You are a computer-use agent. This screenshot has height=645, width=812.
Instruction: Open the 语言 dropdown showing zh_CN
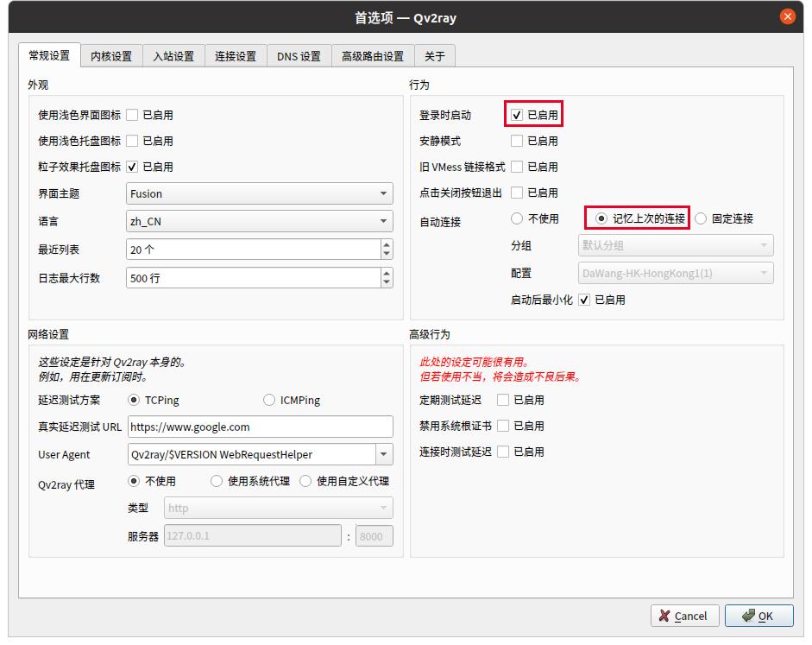pyautogui.click(x=259, y=221)
